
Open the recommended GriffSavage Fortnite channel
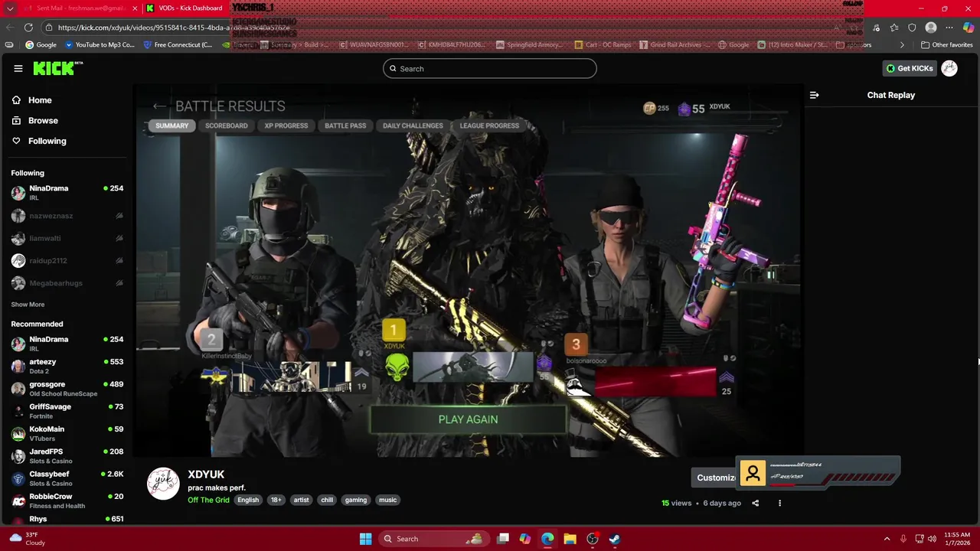tap(67, 411)
